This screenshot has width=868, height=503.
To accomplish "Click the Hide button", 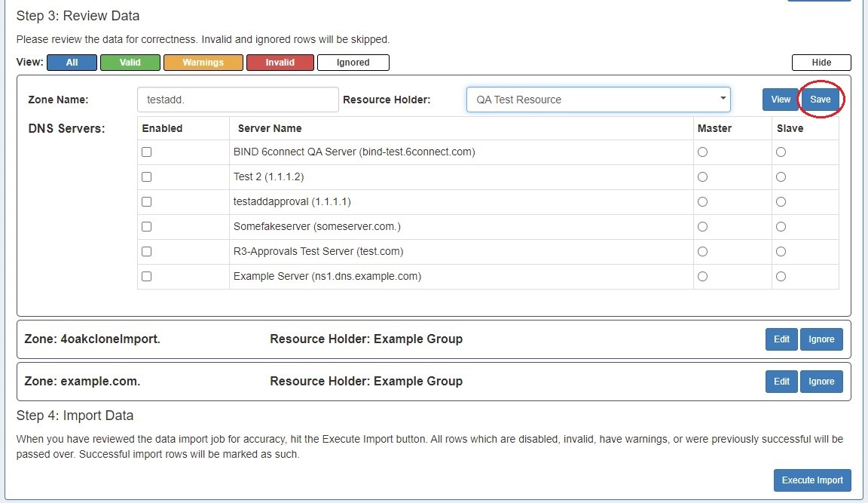I will coord(821,63).
